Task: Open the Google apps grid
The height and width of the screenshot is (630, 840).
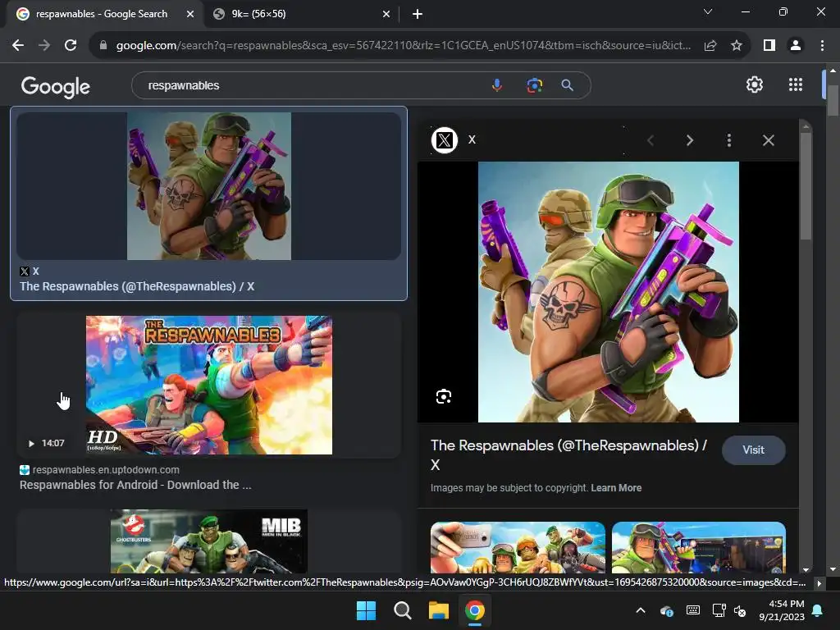Action: (796, 84)
